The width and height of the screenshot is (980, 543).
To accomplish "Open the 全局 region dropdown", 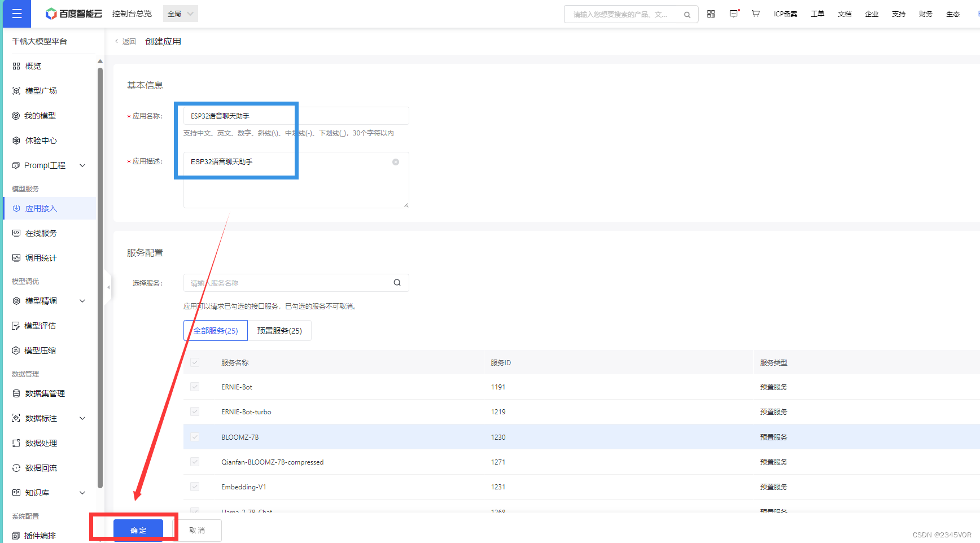I will (181, 14).
